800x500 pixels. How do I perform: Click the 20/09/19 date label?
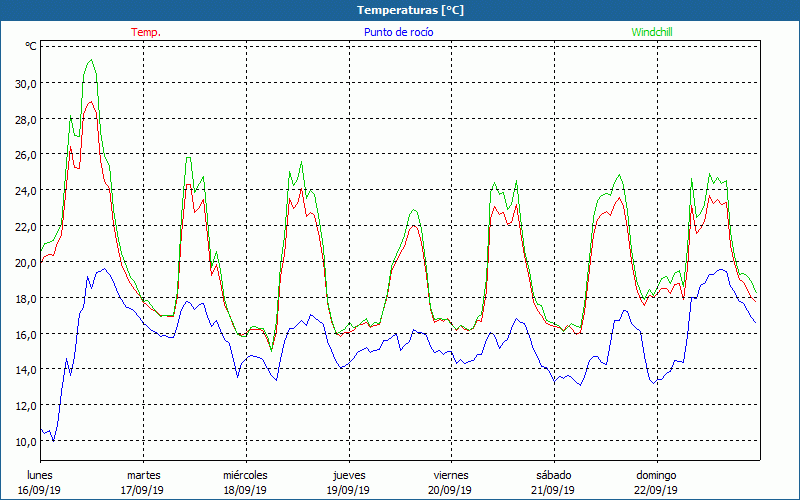point(449,490)
